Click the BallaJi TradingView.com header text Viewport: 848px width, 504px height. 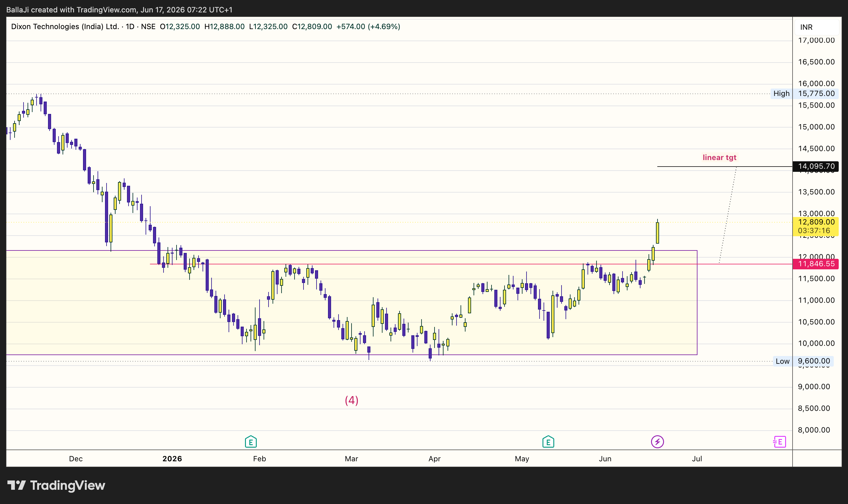119,10
